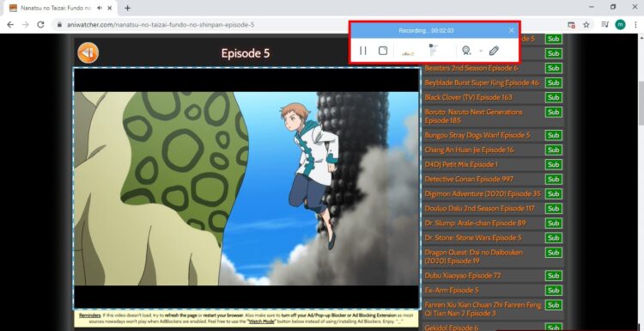Open the Chrome three-dot menu
This screenshot has height=331, width=644.
coord(635,25)
